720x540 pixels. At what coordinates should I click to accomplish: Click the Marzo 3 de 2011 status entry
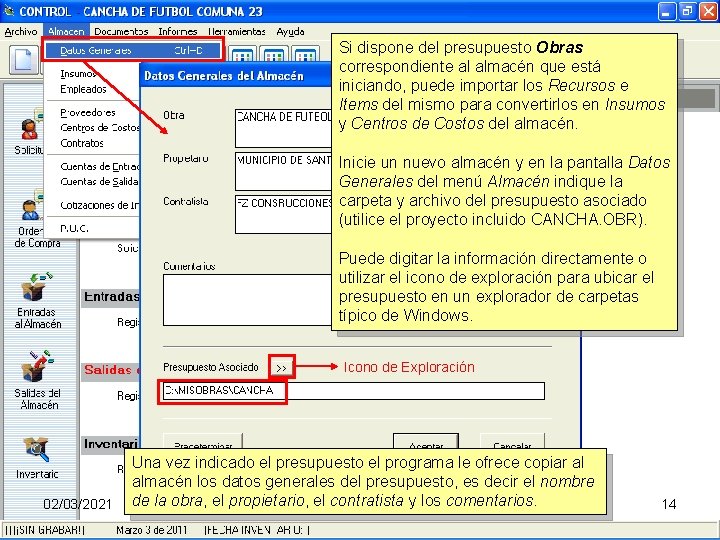152,530
